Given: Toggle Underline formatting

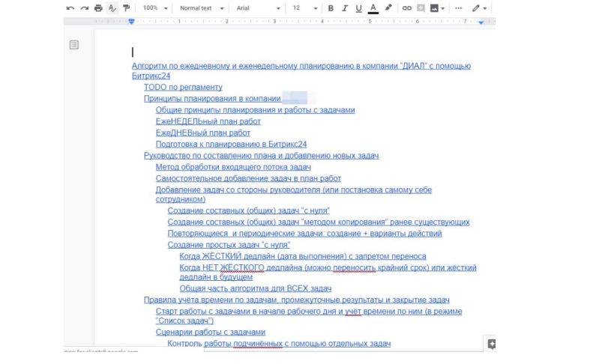Looking at the screenshot, I should point(358,8).
